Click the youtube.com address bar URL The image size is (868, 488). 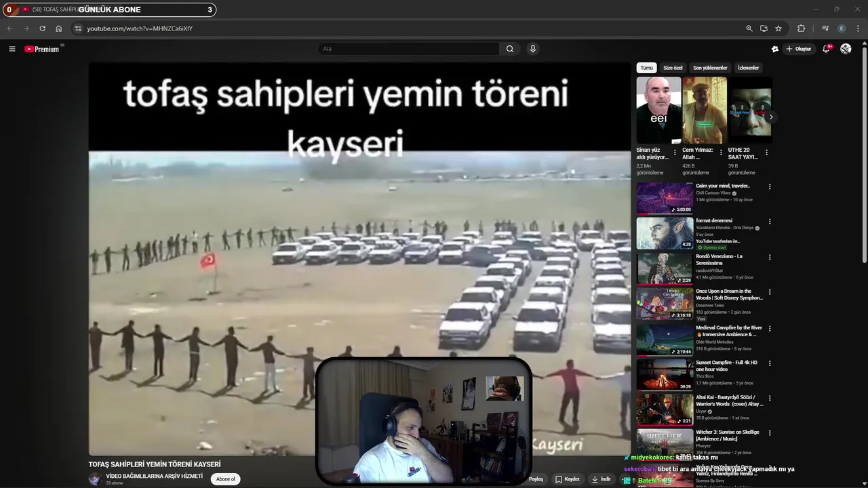click(x=140, y=28)
